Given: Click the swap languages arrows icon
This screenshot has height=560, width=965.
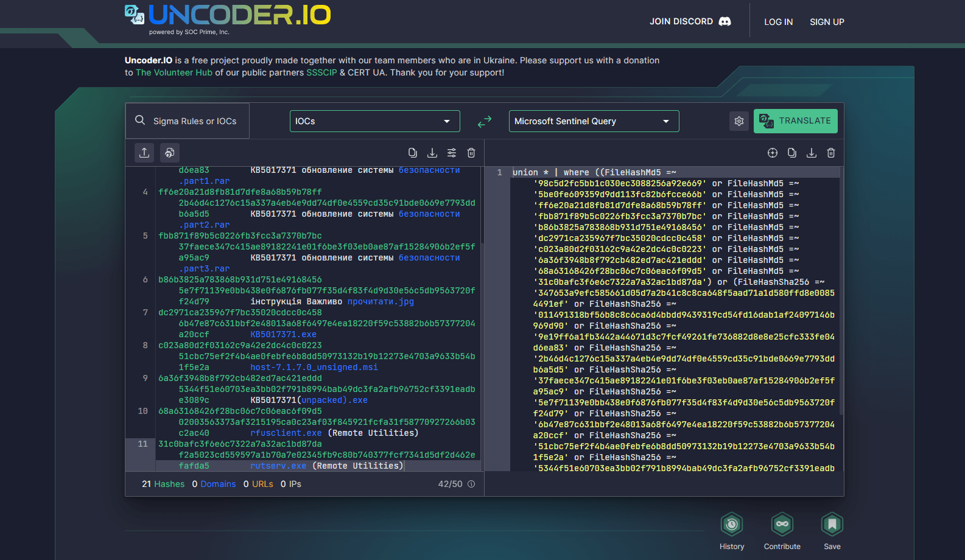Looking at the screenshot, I should click(x=485, y=122).
